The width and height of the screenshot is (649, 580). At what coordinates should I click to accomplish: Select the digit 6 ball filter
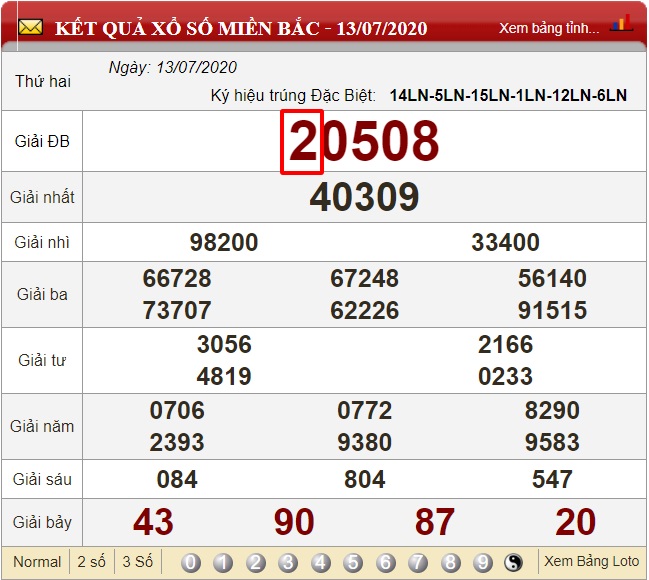pos(386,562)
